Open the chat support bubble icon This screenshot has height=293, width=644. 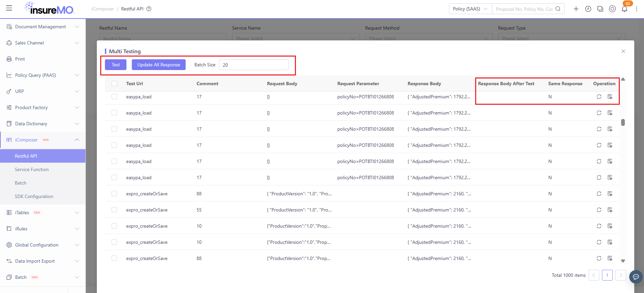tap(636, 277)
